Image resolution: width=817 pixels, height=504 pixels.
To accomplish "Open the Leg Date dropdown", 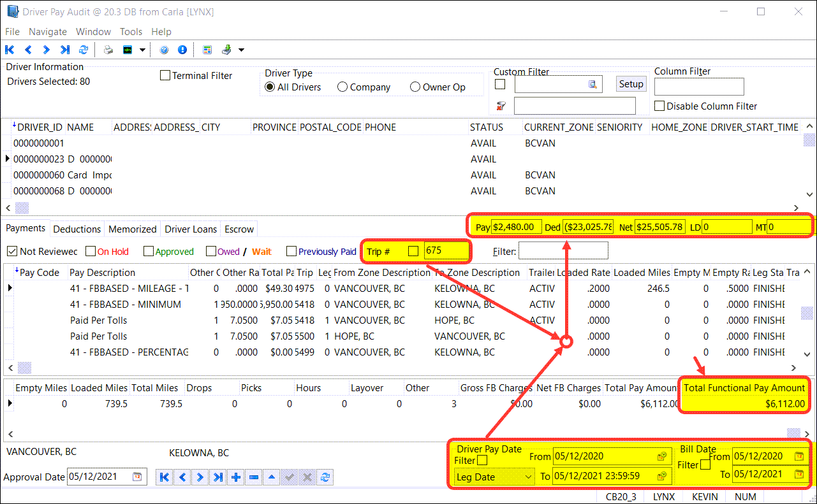I will pyautogui.click(x=495, y=477).
